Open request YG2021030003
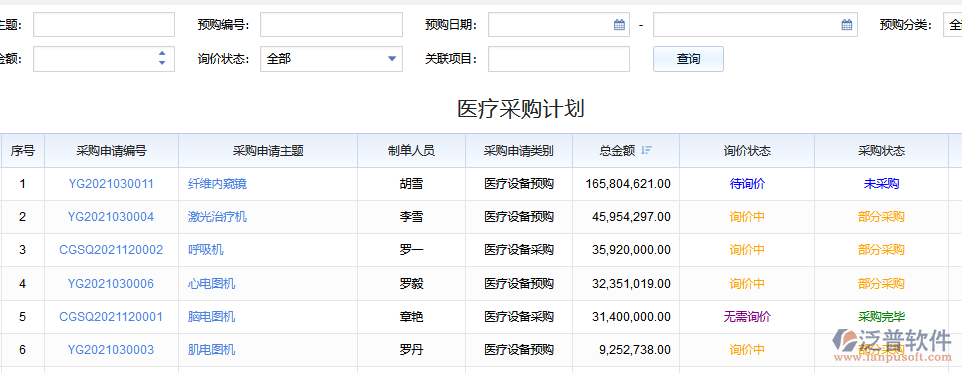 tap(111, 350)
